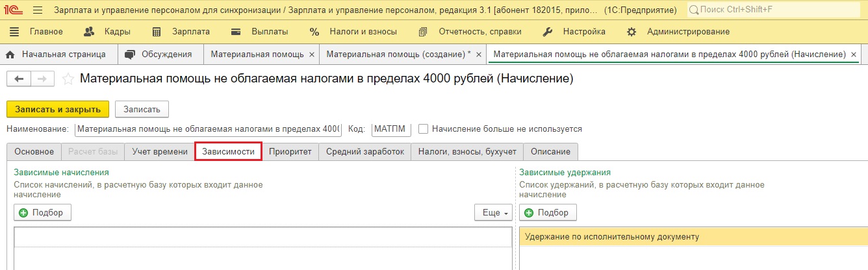The height and width of the screenshot is (270, 868).
Task: Switch to Налоги, взносы, бухучет tab
Action: tap(467, 151)
